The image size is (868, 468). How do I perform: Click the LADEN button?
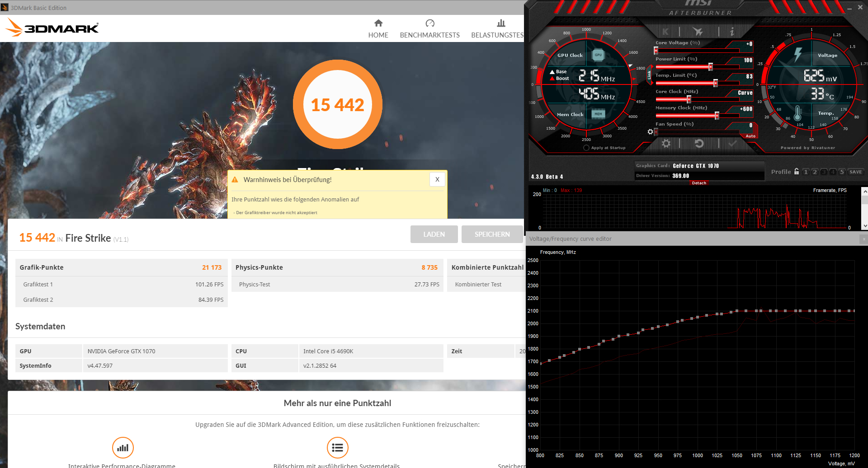pyautogui.click(x=434, y=234)
